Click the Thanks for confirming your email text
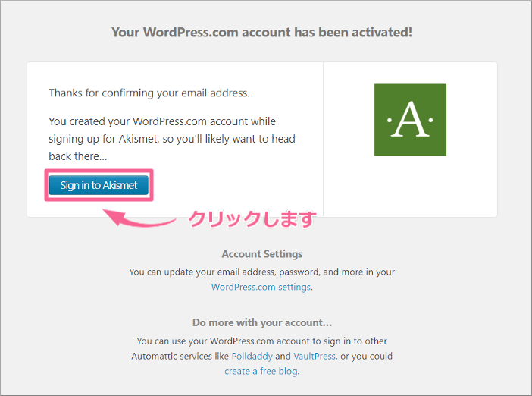This screenshot has width=532, height=396. click(x=149, y=93)
